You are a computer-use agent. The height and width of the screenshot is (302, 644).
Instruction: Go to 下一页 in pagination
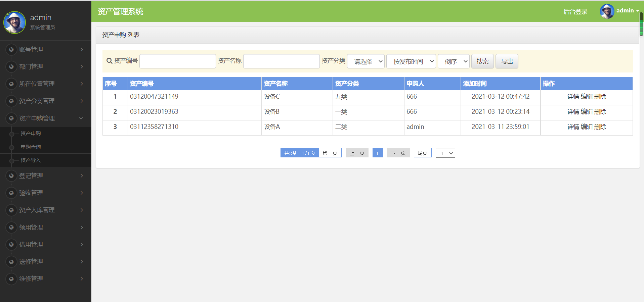point(398,153)
